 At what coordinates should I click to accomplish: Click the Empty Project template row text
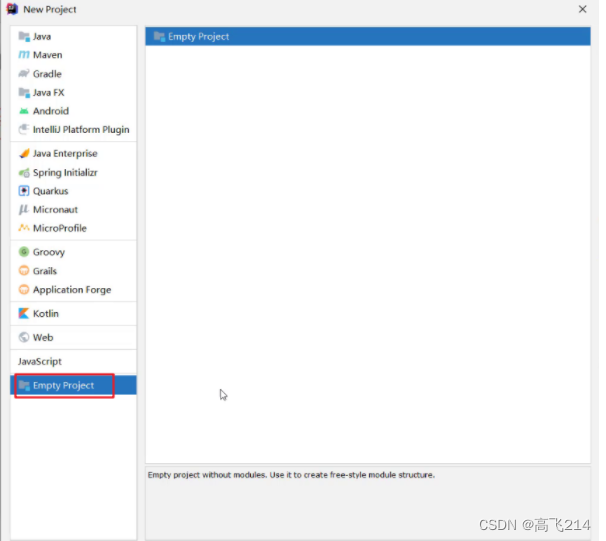[x=199, y=36]
